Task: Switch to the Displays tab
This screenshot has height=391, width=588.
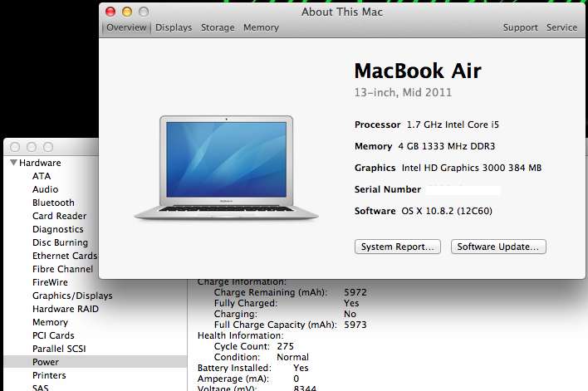Action: pyautogui.click(x=174, y=27)
